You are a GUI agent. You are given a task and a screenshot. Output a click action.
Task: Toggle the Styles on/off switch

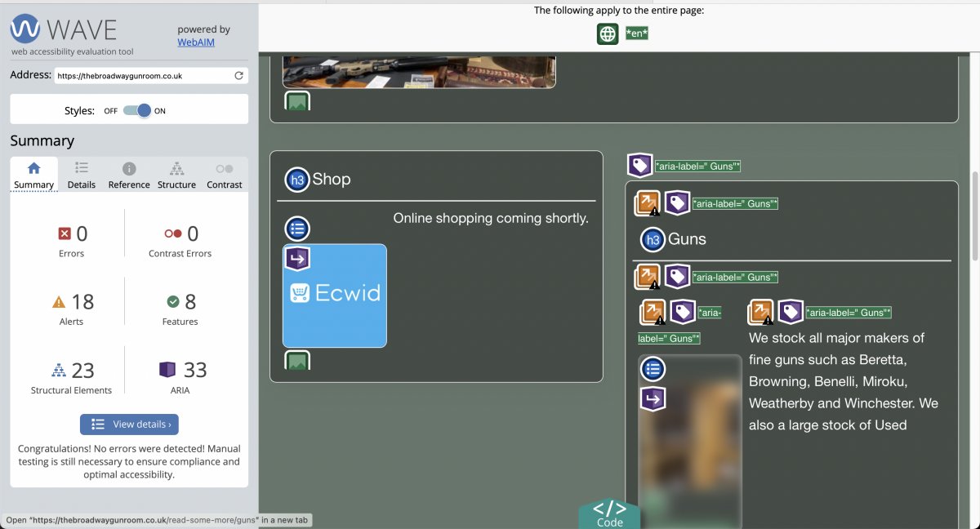(137, 110)
